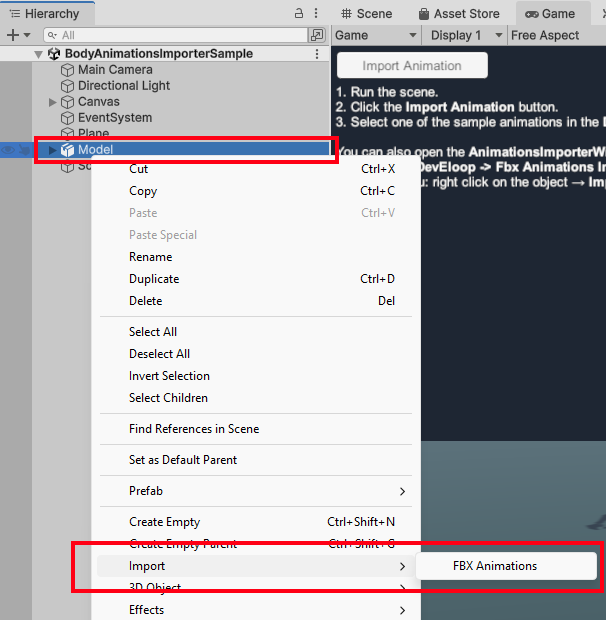606x620 pixels.
Task: Open the BodyAnimationsImporterSample scene options menu
Action: 317,54
